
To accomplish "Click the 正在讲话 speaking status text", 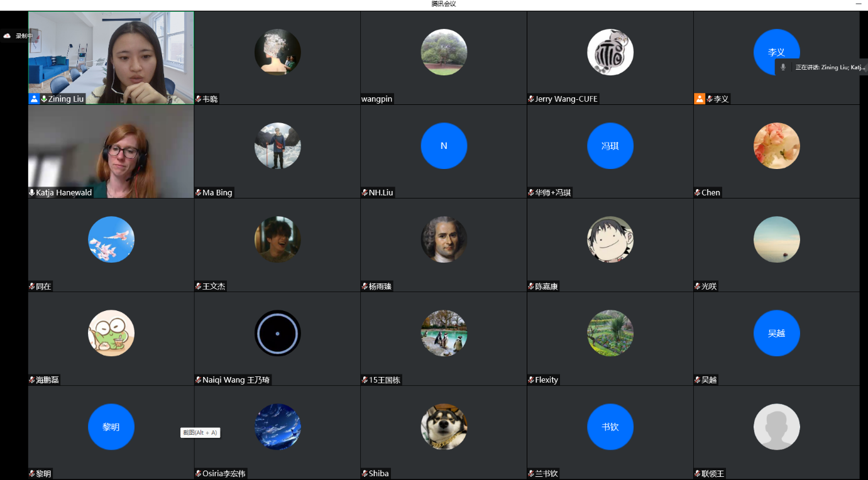I will (830, 67).
